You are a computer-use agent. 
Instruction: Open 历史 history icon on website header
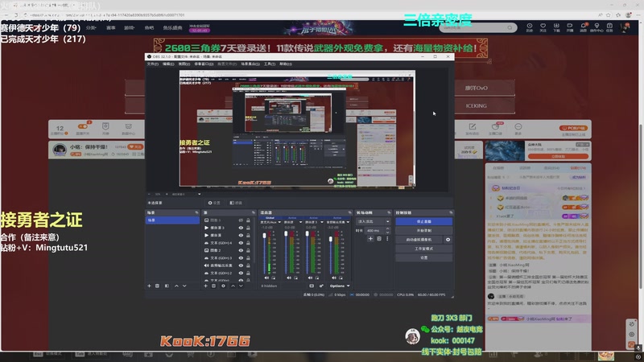(x=530, y=27)
